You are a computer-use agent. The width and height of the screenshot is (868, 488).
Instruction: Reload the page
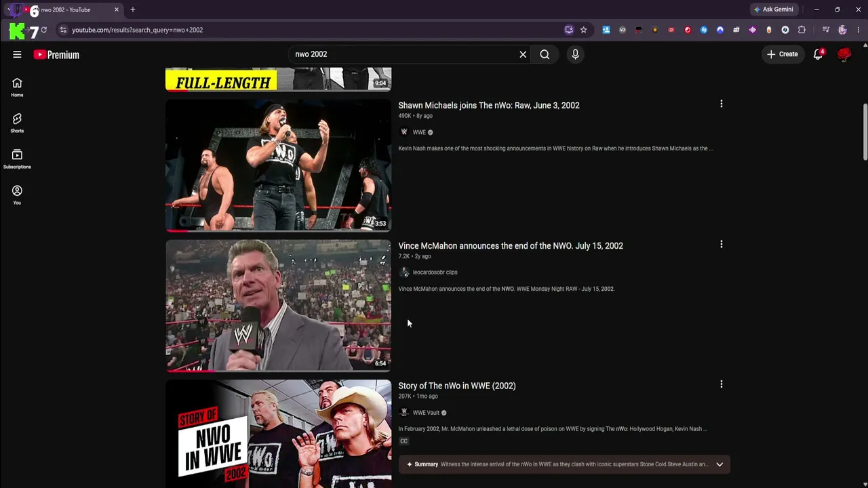(x=44, y=30)
